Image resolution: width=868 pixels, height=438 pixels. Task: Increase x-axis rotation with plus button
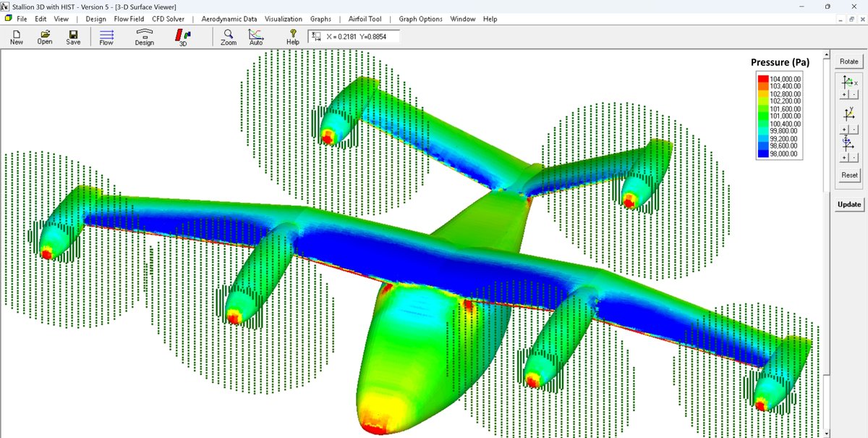[x=844, y=94]
